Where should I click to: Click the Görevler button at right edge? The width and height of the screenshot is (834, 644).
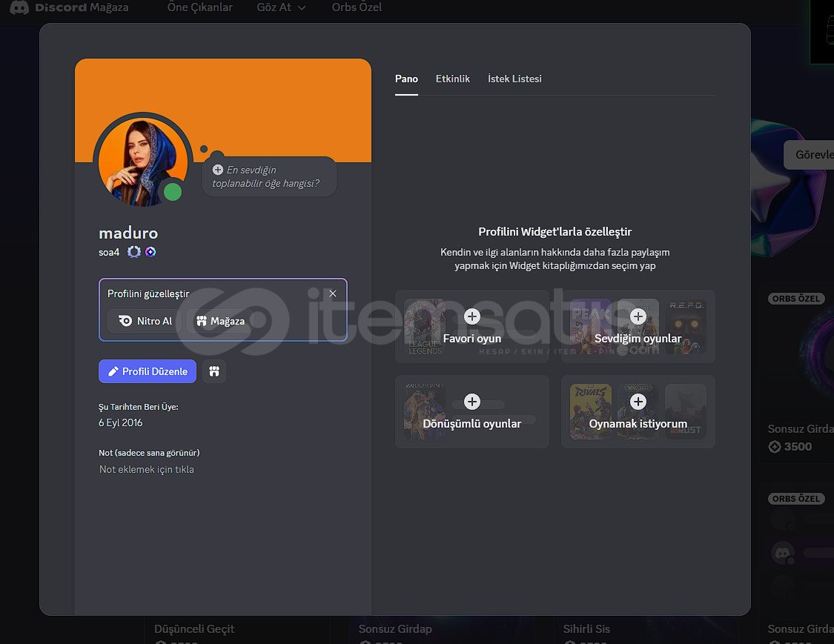810,155
